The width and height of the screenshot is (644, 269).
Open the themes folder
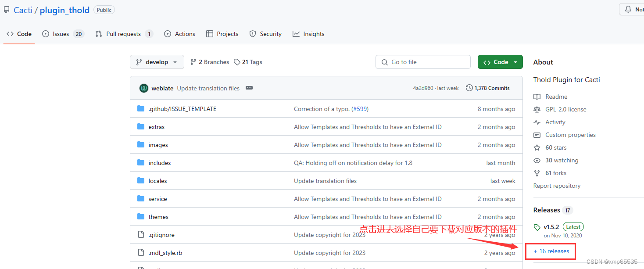(158, 217)
